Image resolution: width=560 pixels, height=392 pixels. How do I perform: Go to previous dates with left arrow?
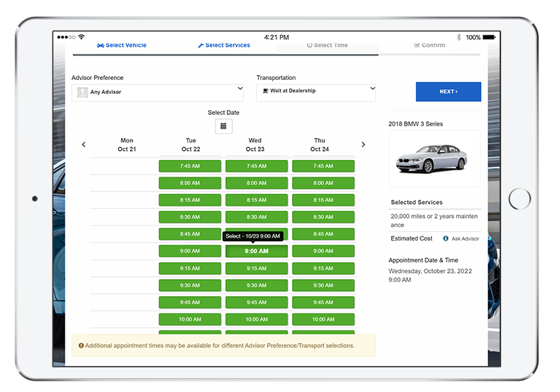84,144
